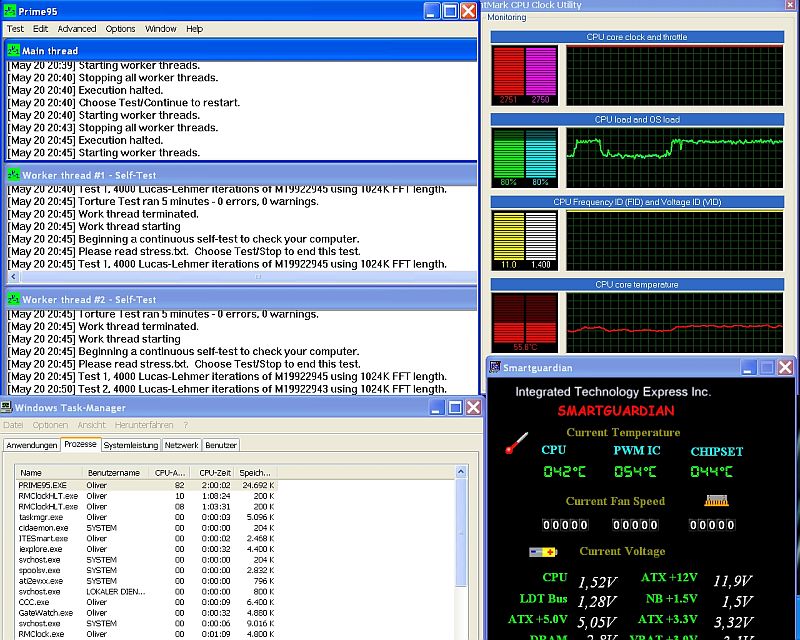
Task: Click the CPU Frequency ID and Voltage ID header
Action: [637, 202]
